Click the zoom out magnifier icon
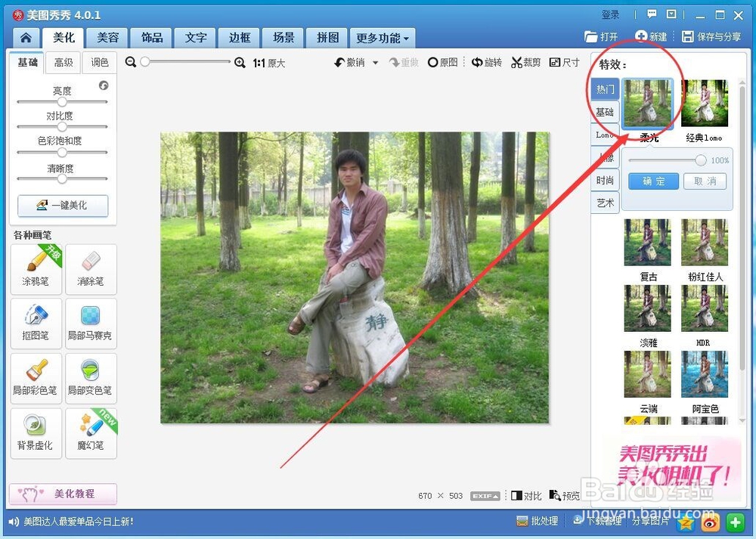The width and height of the screenshot is (756, 539). pos(130,62)
